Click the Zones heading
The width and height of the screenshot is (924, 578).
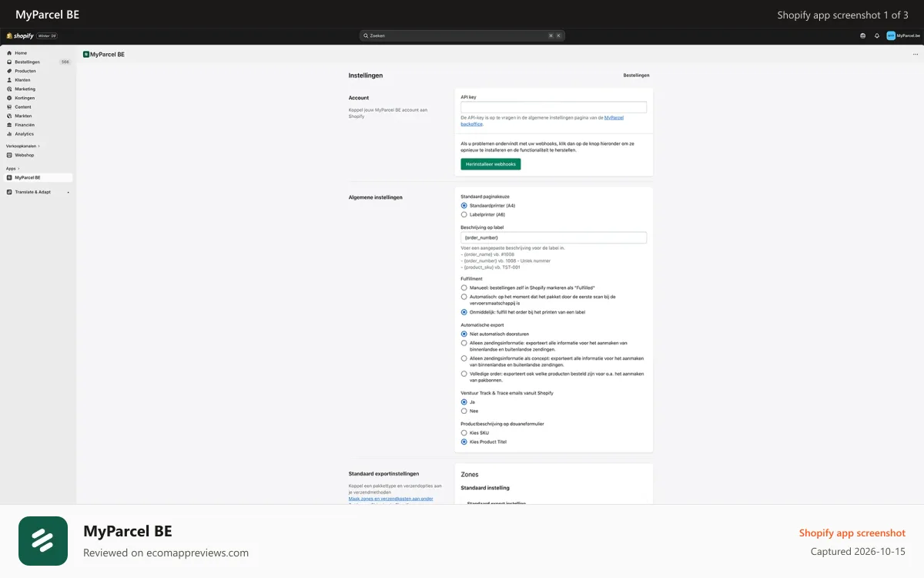[x=470, y=475]
